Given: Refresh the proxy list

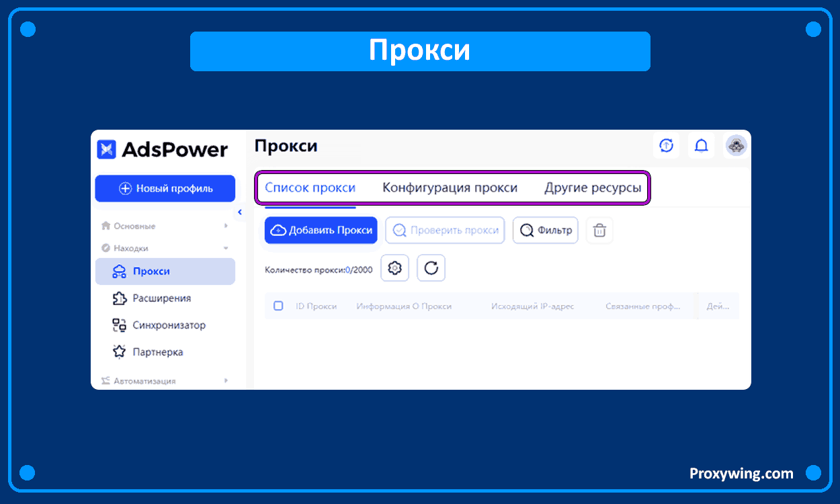Looking at the screenshot, I should (x=431, y=268).
